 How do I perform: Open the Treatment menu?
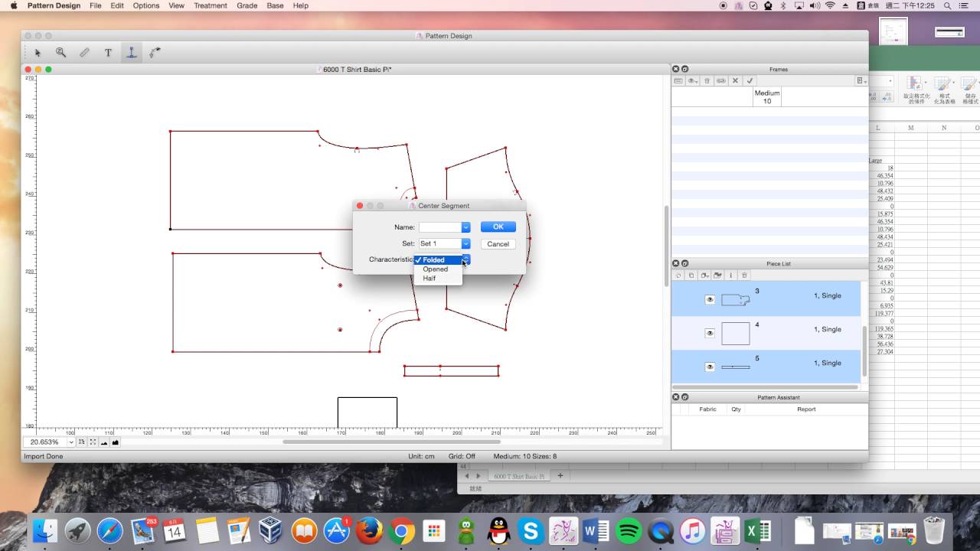click(x=211, y=5)
